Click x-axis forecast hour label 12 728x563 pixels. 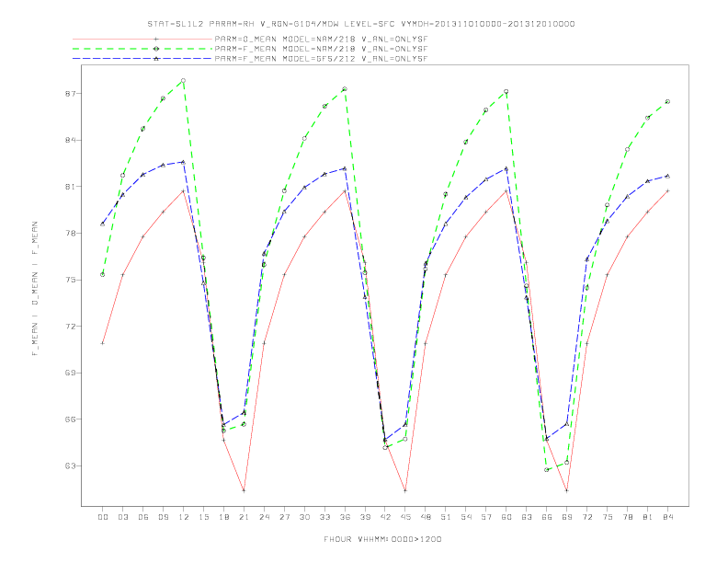184,517
